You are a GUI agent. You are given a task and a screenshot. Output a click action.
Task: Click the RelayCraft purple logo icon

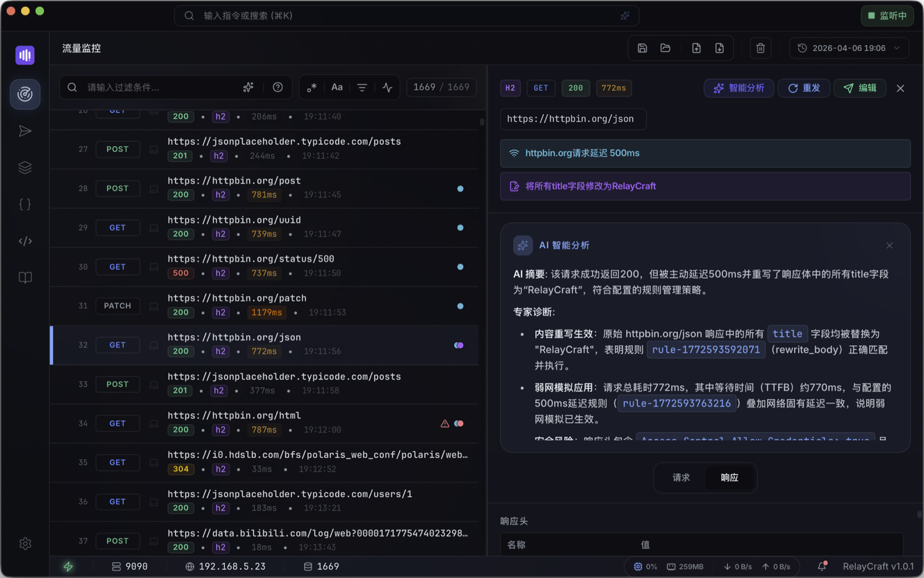tap(25, 55)
